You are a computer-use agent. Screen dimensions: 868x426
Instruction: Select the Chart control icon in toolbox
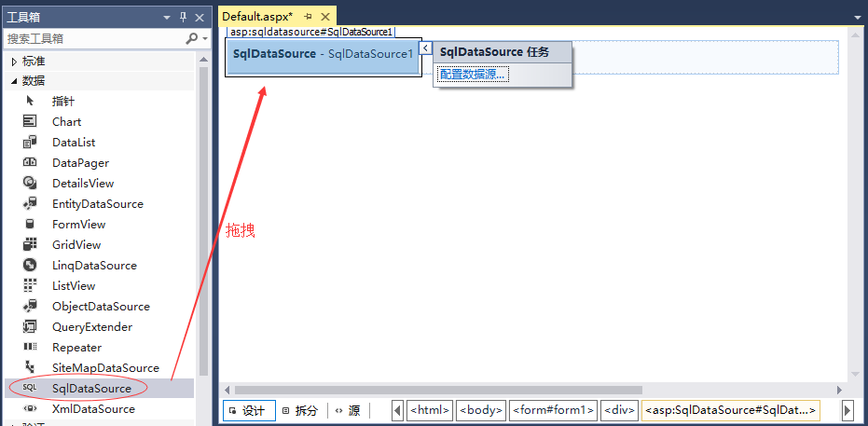click(x=31, y=122)
